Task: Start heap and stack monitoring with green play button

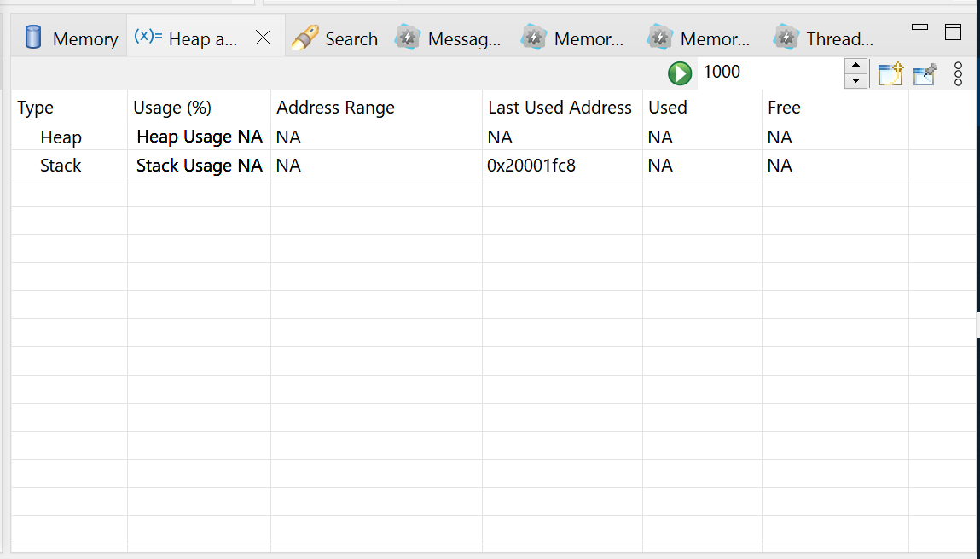Action: point(679,73)
